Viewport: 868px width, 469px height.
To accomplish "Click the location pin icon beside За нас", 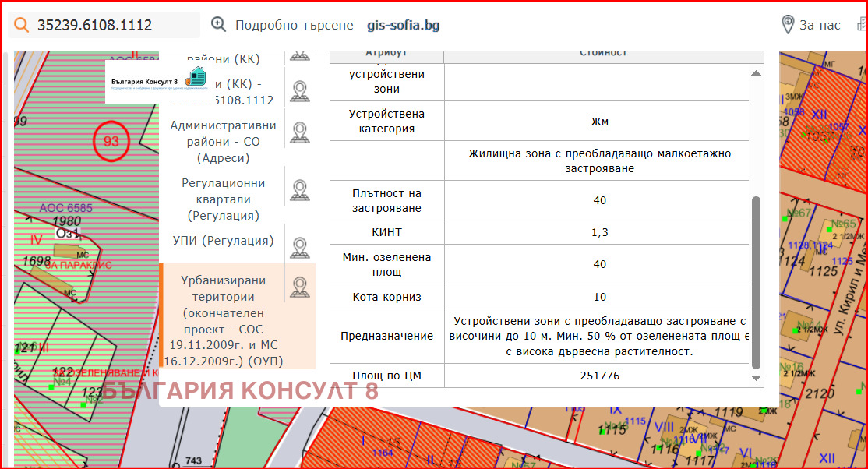I will [x=787, y=24].
